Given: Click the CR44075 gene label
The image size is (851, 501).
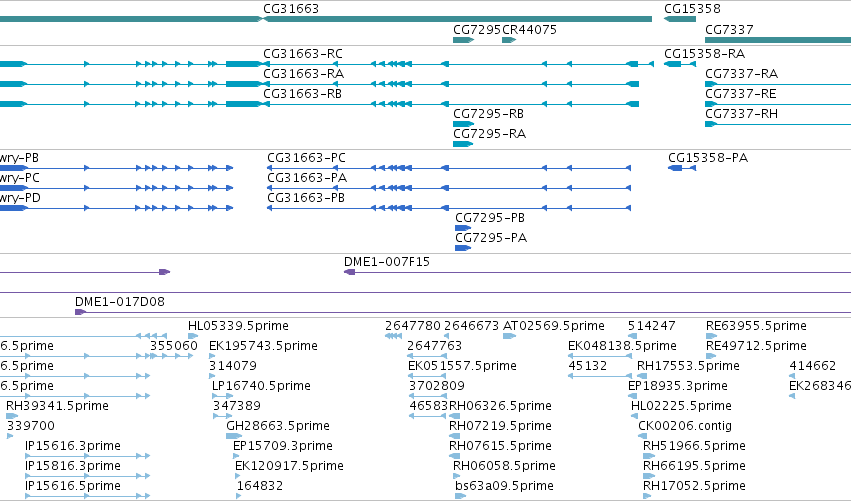Looking at the screenshot, I should click(x=530, y=29).
